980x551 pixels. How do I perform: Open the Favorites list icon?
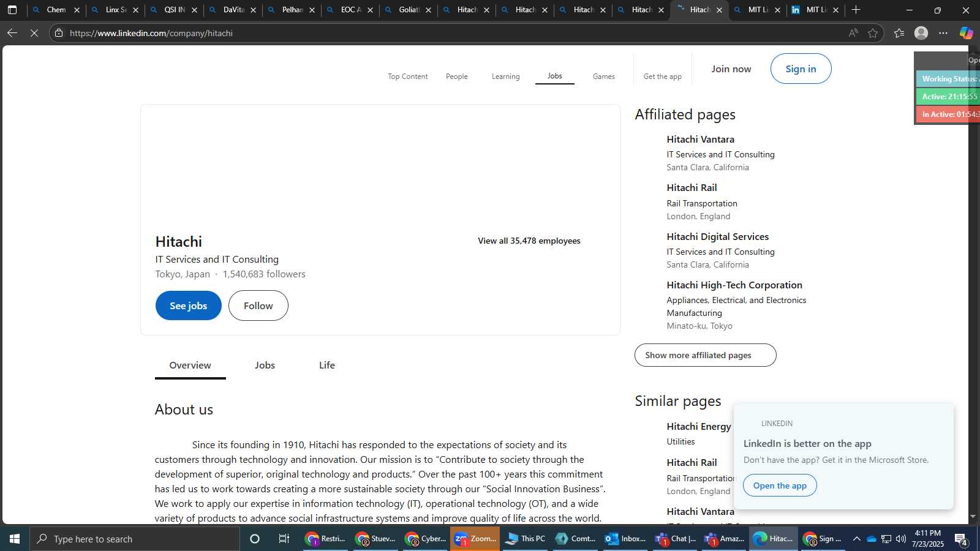(x=899, y=33)
